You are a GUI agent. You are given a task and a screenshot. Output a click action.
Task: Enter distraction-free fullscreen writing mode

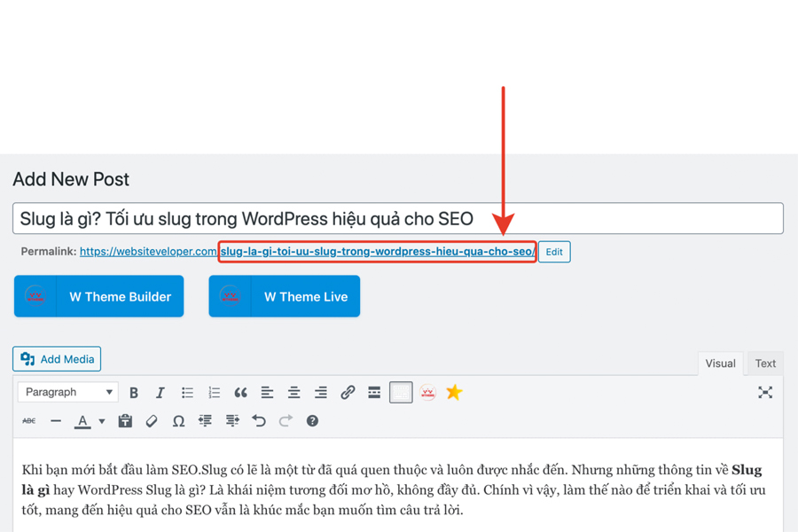(x=765, y=393)
